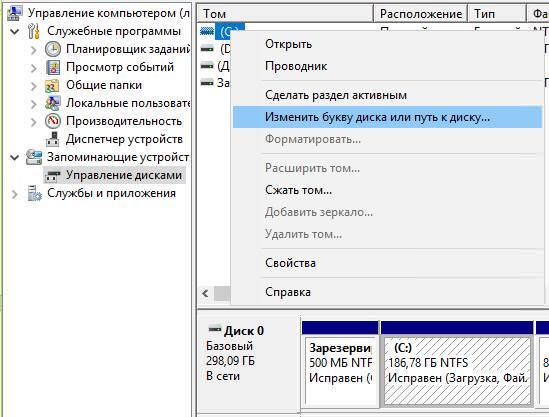This screenshot has width=549, height=417.
Task: Click the Планировщик заданий clock icon
Action: click(x=53, y=49)
